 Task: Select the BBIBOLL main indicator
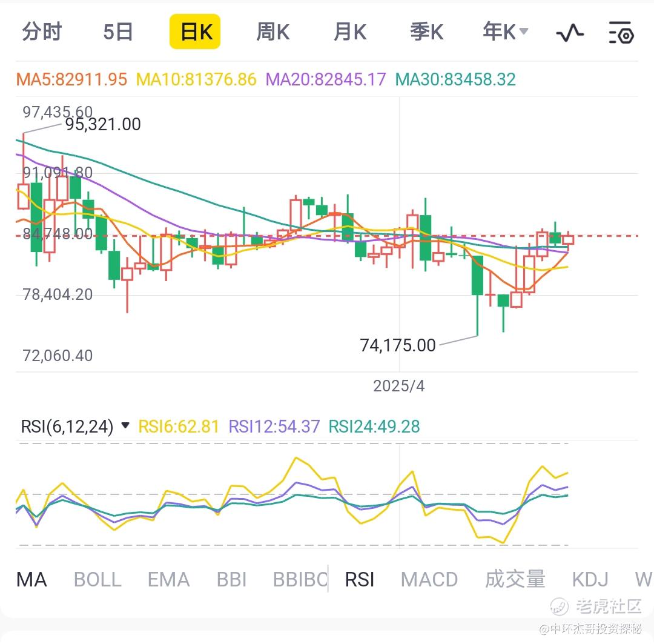300,580
